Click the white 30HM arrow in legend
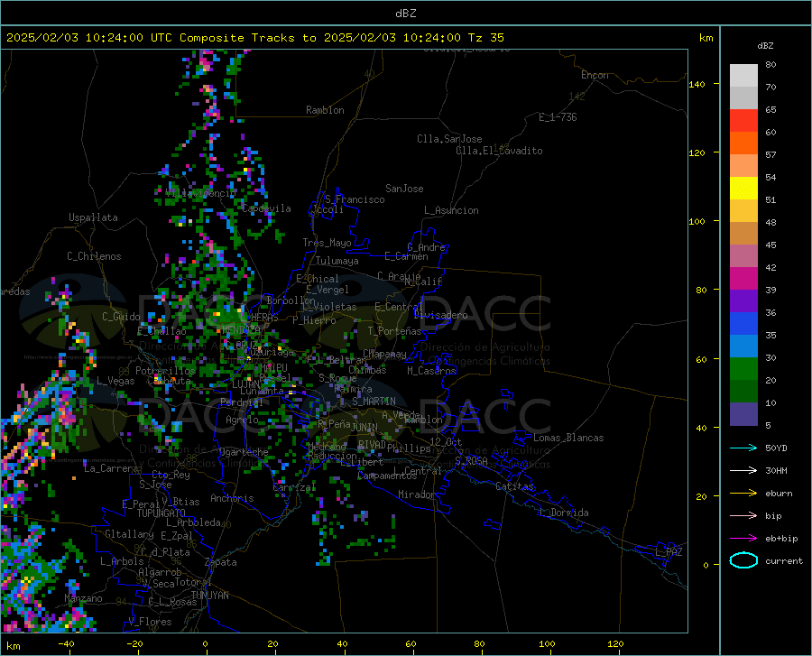 743,471
